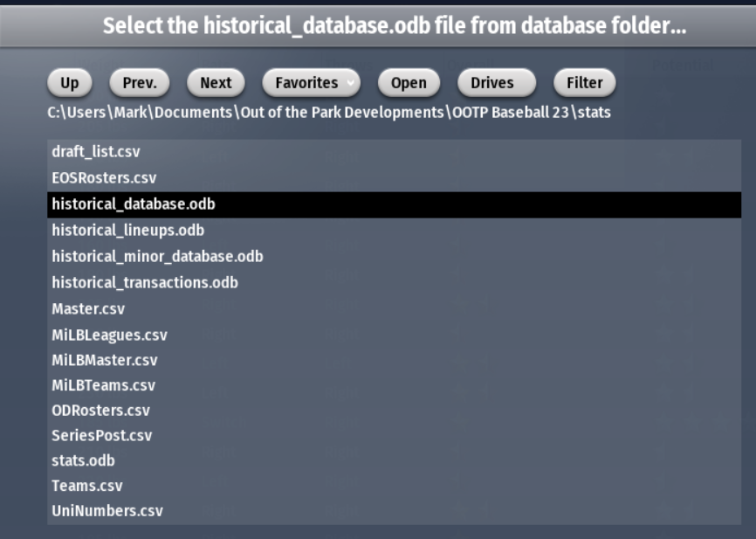Screen dimensions: 756x539
Task: Click the Master.csv entry
Action: point(88,308)
